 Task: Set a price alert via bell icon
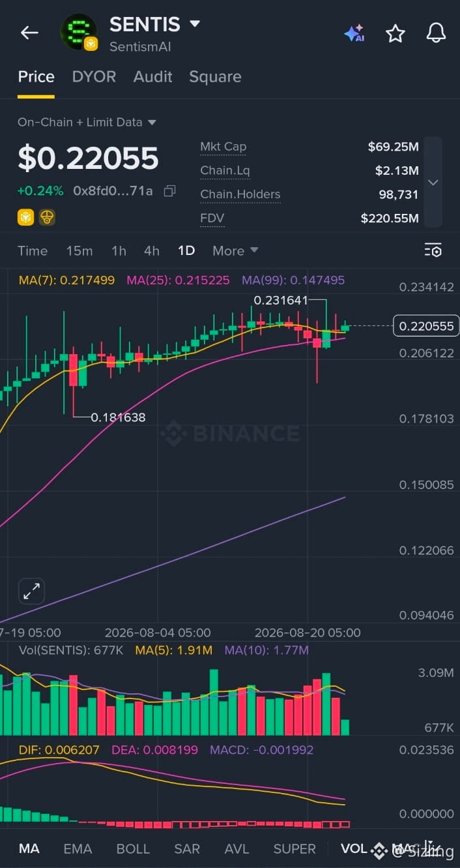pos(436,33)
